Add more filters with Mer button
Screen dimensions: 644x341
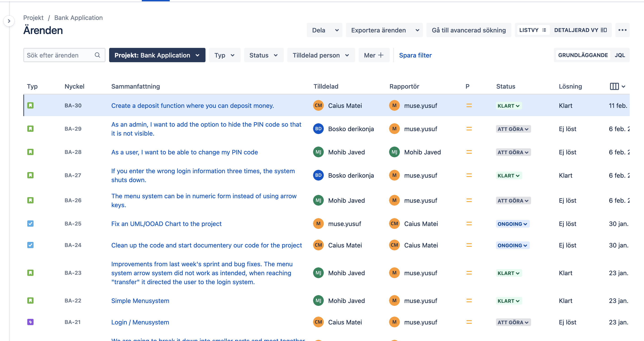[374, 55]
